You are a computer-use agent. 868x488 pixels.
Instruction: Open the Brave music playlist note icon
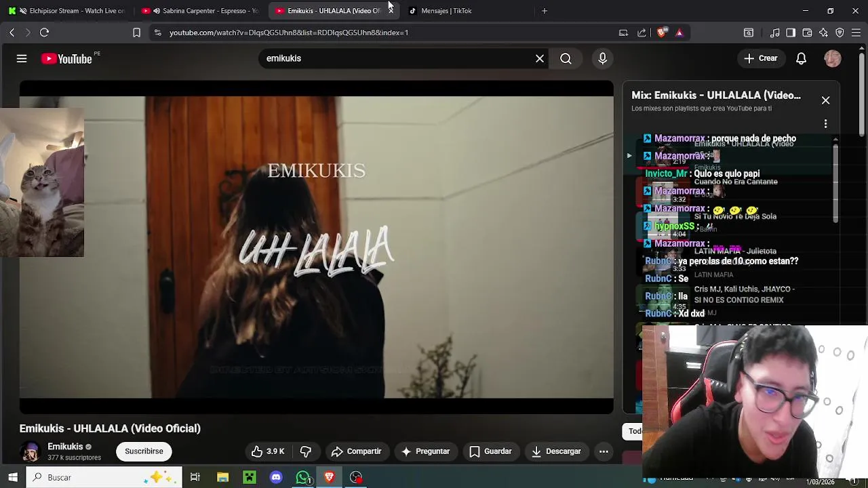pyautogui.click(x=775, y=33)
